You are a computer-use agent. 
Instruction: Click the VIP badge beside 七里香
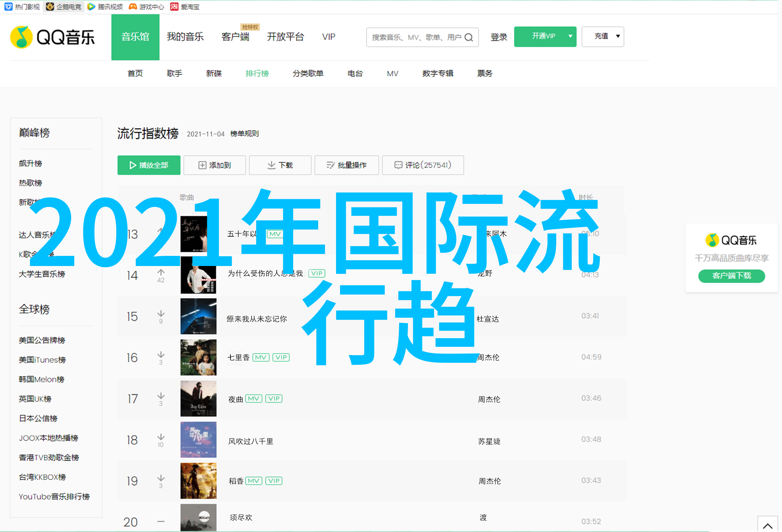coord(281,357)
